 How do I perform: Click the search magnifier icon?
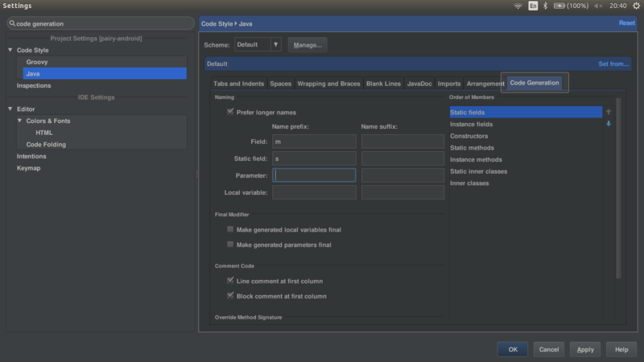[x=12, y=23]
